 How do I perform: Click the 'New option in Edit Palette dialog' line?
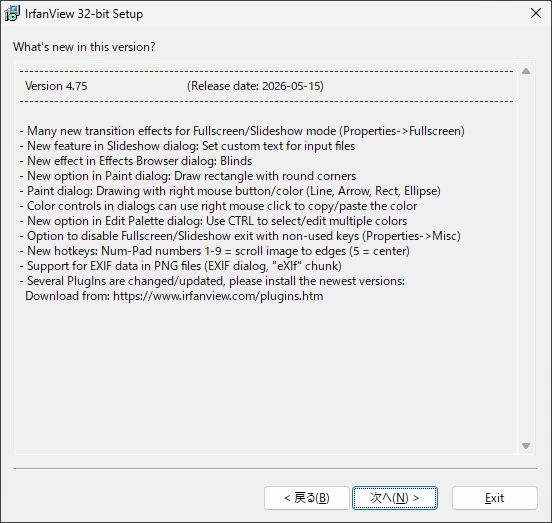[x=213, y=221]
